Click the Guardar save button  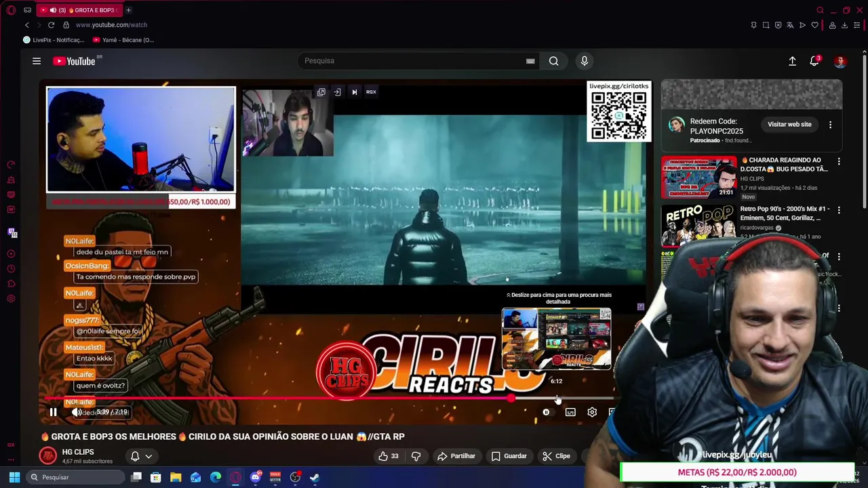(509, 456)
